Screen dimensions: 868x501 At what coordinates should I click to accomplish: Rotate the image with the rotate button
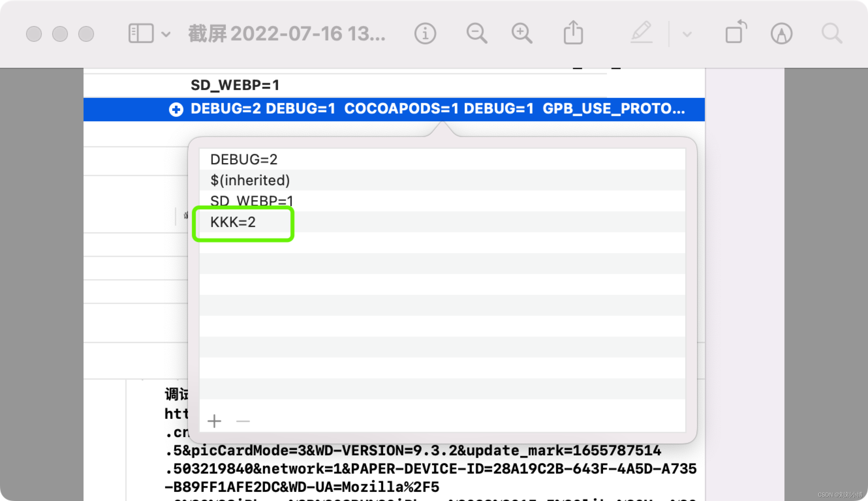coord(736,32)
